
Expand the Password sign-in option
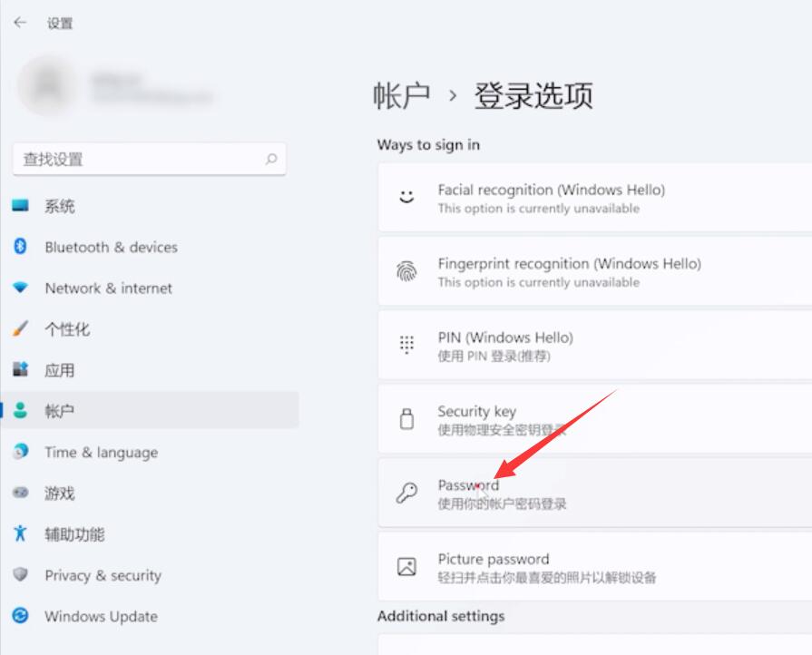point(595,493)
